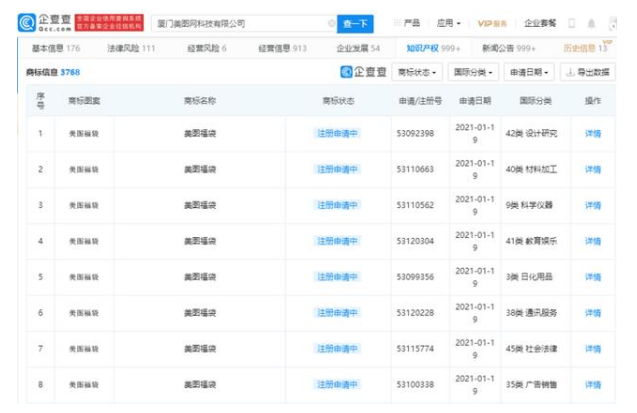Click 9类 科学仪器 classification cell
The image size is (637, 413).
[x=529, y=205]
